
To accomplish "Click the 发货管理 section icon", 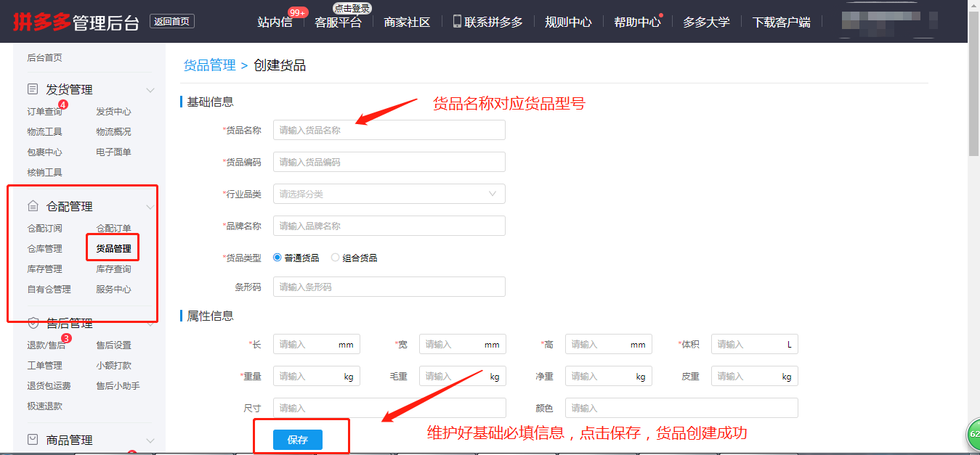I will (33, 89).
